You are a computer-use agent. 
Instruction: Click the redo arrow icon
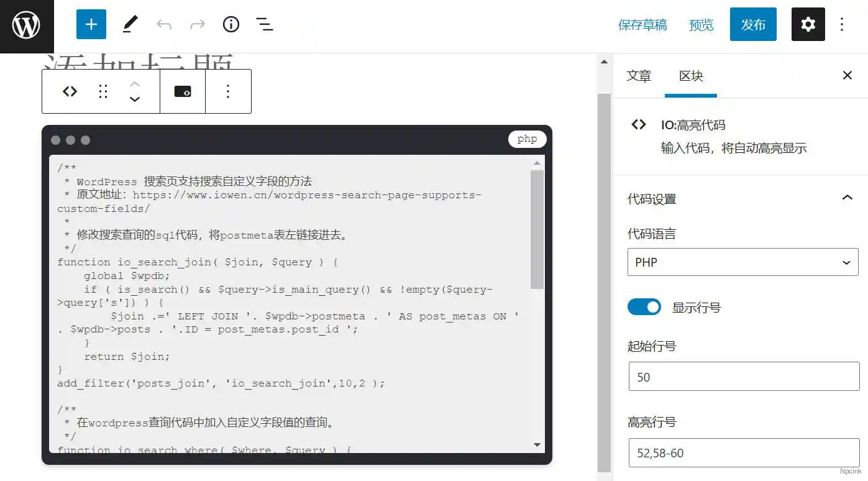(197, 24)
